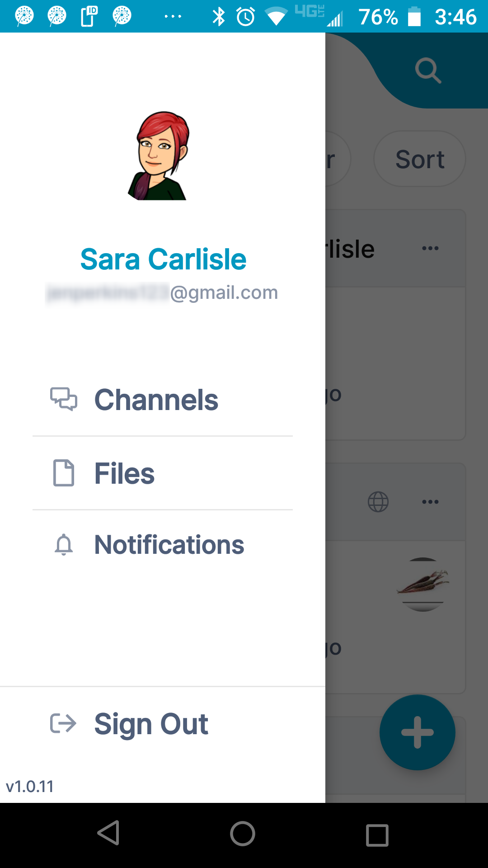Tap the chili pepper thumbnail image
The image size is (488, 868).
click(x=423, y=585)
